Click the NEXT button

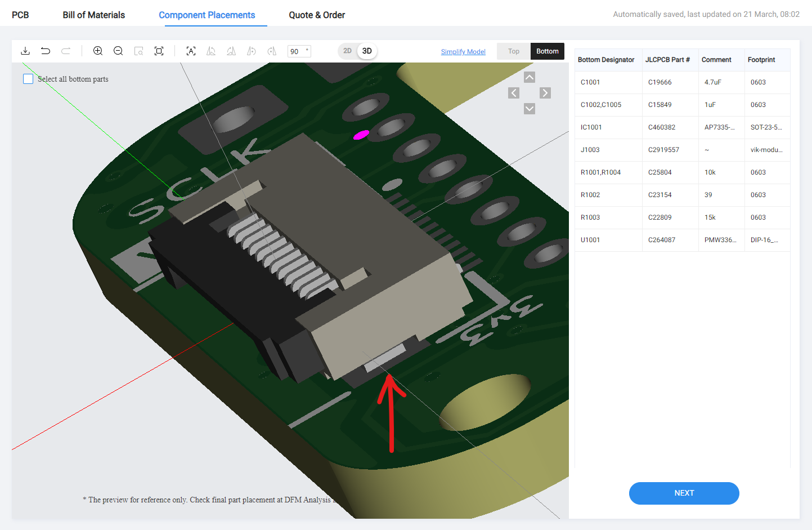pyautogui.click(x=684, y=493)
